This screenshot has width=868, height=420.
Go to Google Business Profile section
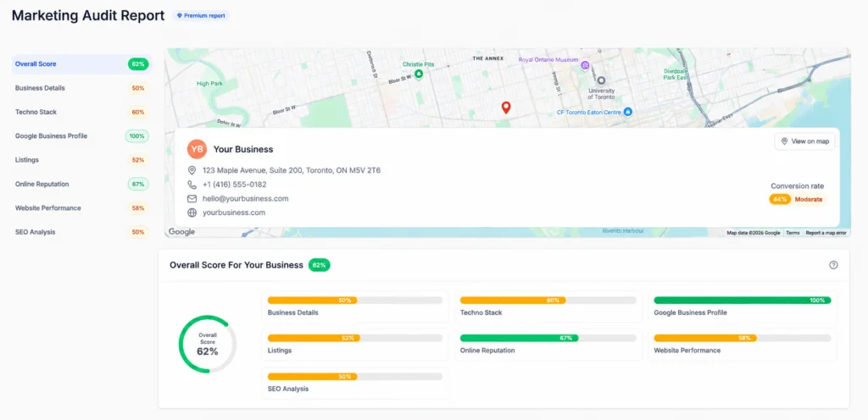pyautogui.click(x=81, y=136)
